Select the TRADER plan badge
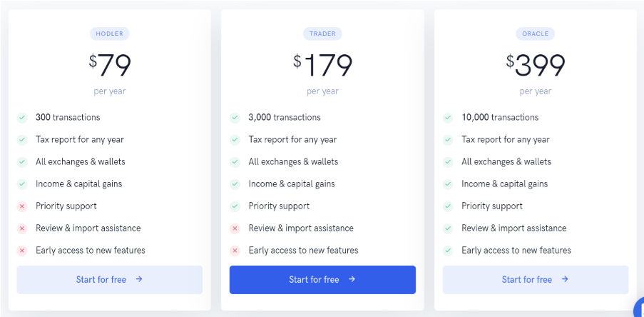Screen dimensions: 644x317 point(322,34)
